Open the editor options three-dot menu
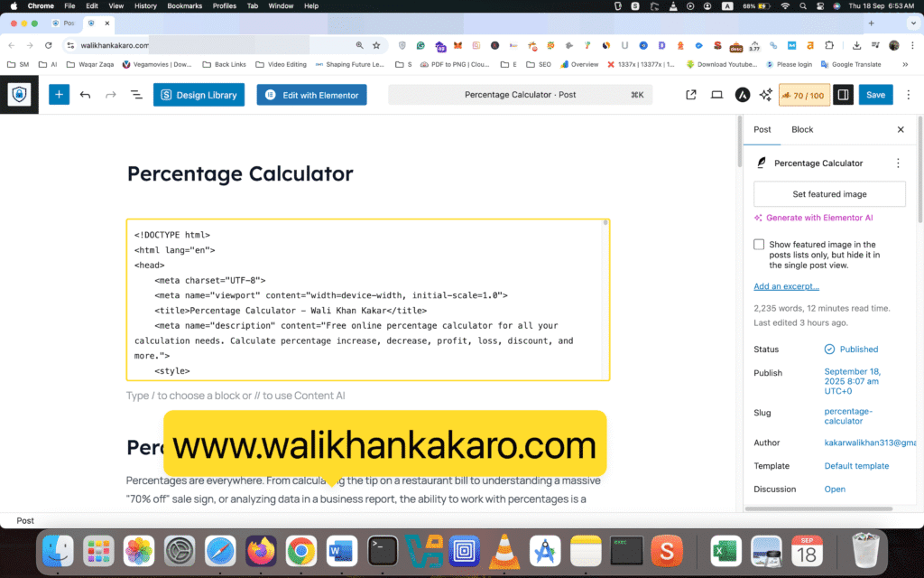This screenshot has height=578, width=924. tap(909, 94)
